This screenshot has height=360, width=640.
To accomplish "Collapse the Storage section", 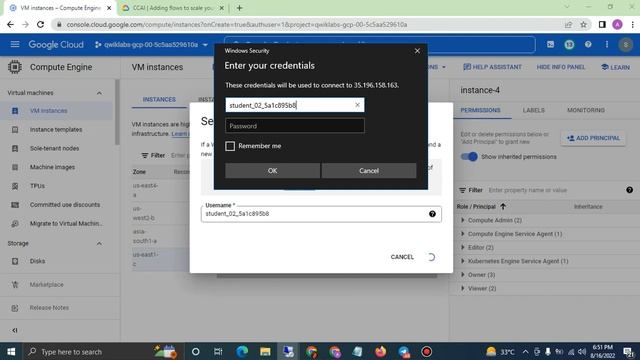I will click(99, 244).
